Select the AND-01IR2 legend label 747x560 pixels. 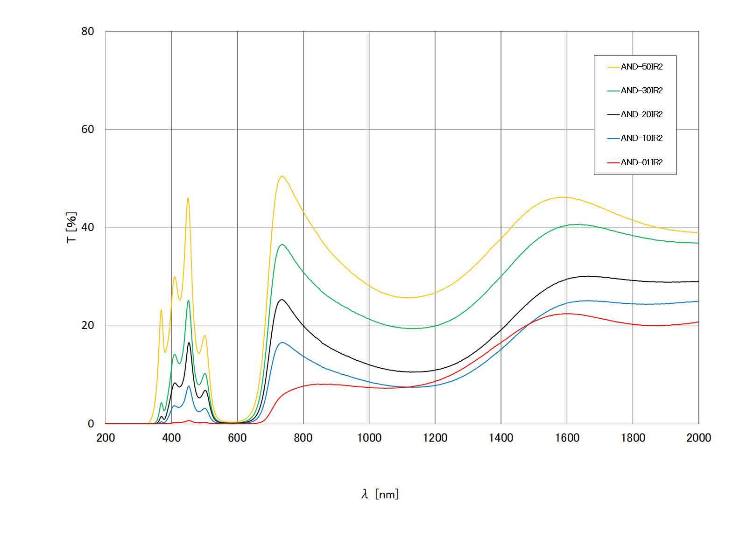pos(641,162)
